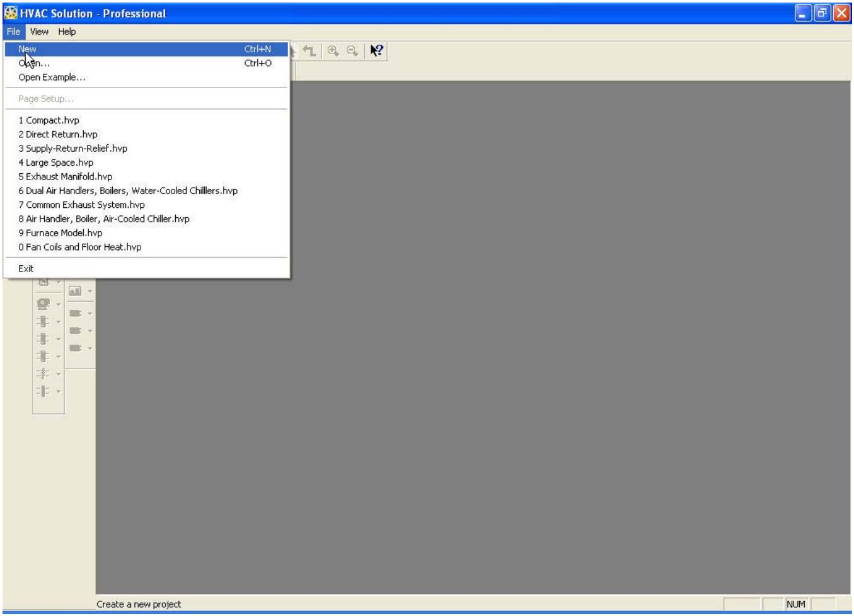Image resolution: width=854 pixels, height=616 pixels.
Task: Choose New from the File menu
Action: (27, 49)
